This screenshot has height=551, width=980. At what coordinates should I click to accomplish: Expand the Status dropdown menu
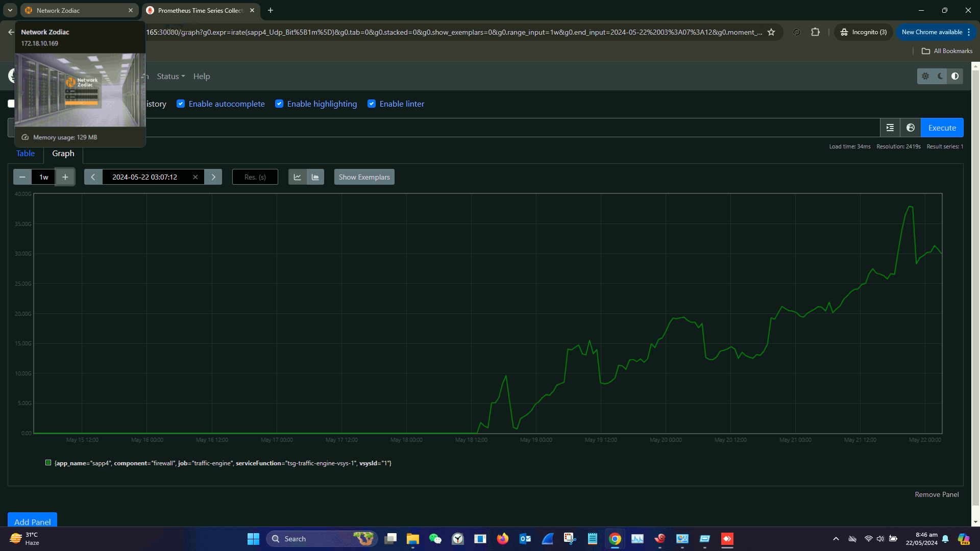point(170,76)
